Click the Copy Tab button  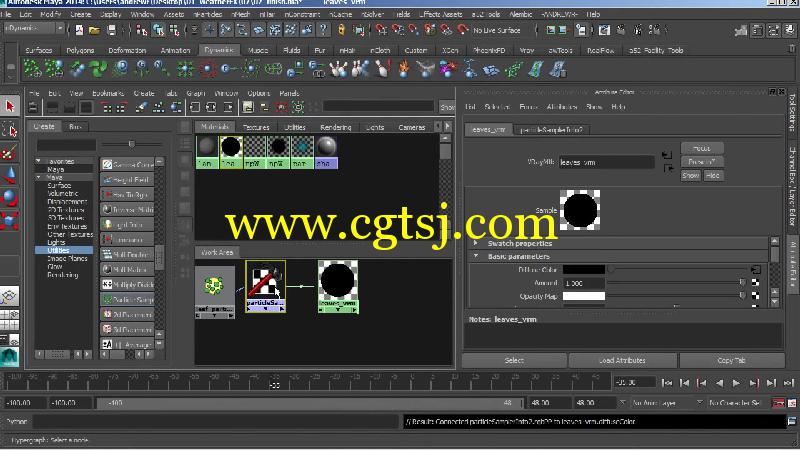(x=731, y=360)
